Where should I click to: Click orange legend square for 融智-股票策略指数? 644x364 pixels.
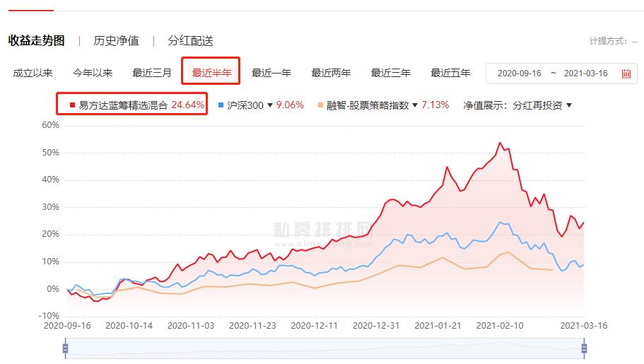pyautogui.click(x=320, y=105)
